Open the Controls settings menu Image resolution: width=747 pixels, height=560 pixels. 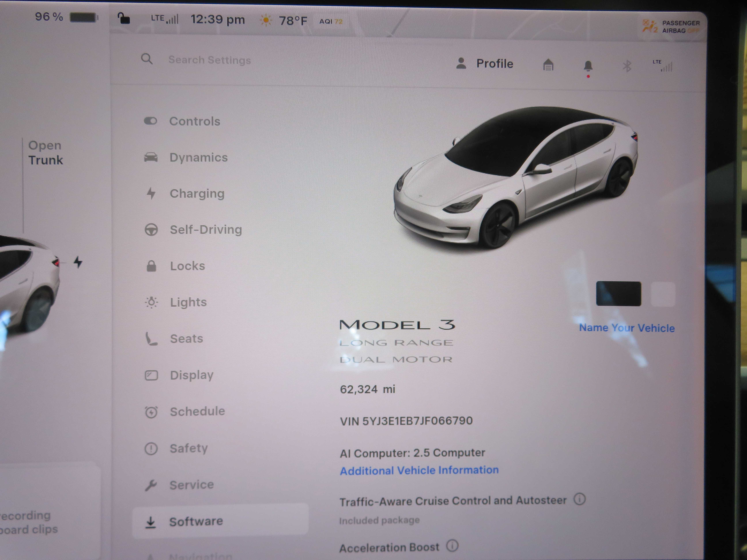[182, 121]
